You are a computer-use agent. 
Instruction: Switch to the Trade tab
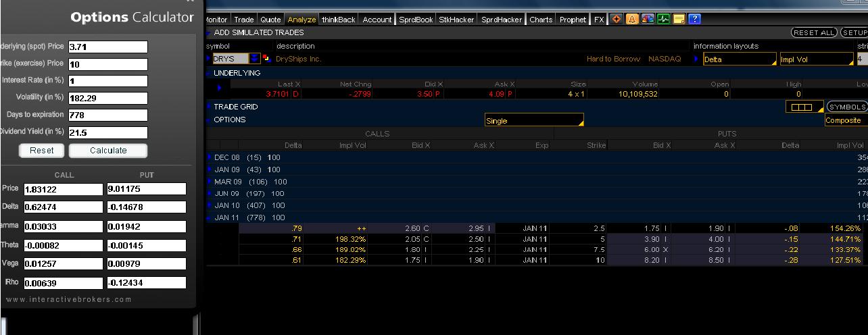(x=244, y=20)
